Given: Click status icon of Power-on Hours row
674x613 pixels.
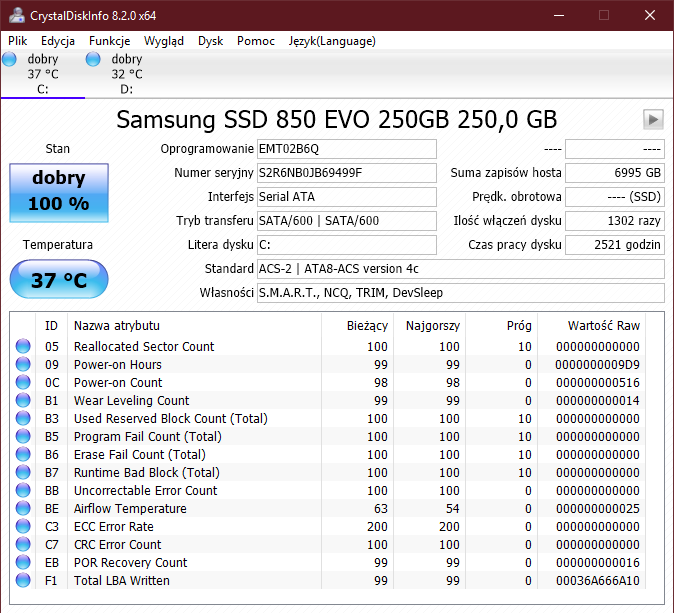Looking at the screenshot, I should click(x=23, y=364).
